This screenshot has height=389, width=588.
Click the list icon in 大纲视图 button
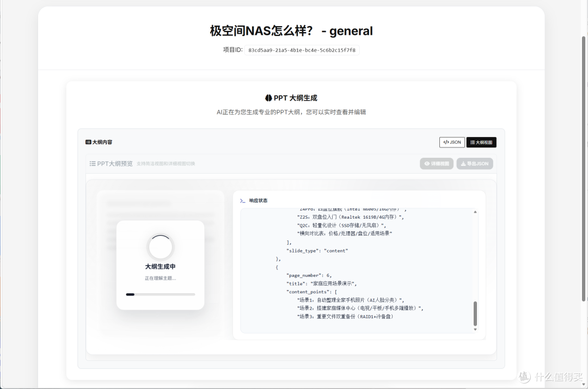coord(473,143)
